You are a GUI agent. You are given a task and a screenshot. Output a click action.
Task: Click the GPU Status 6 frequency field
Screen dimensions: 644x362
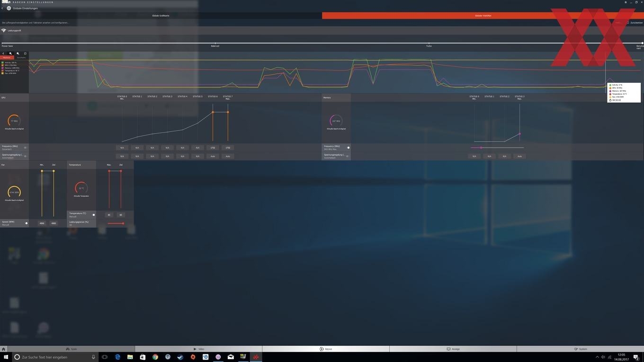(x=213, y=148)
